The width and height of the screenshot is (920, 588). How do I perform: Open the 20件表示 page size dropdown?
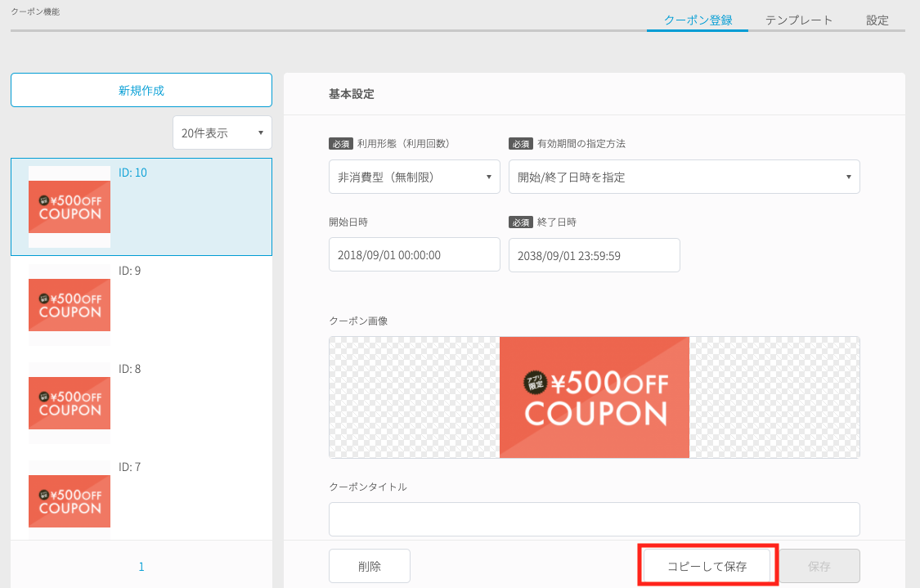click(x=222, y=132)
